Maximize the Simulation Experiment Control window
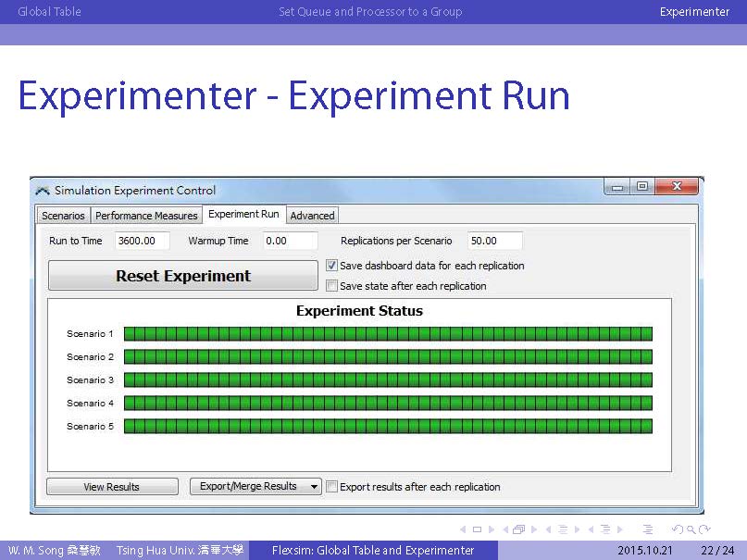 coord(641,187)
